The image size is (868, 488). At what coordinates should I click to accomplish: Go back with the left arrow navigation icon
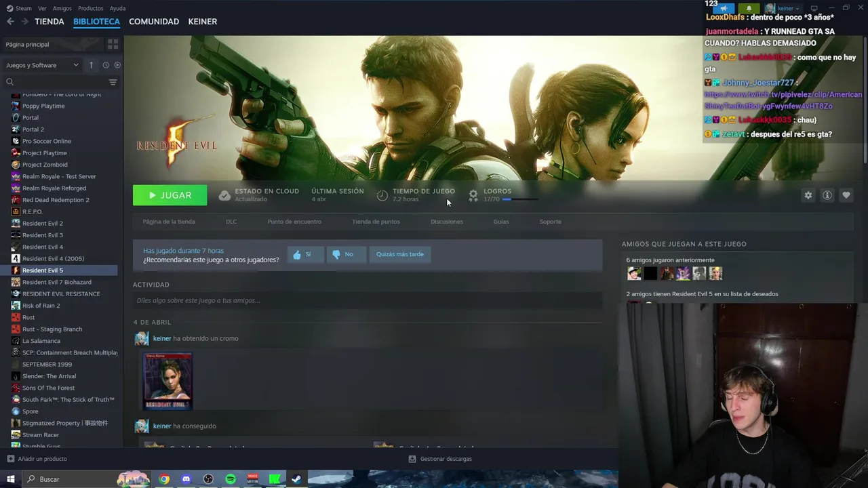10,22
